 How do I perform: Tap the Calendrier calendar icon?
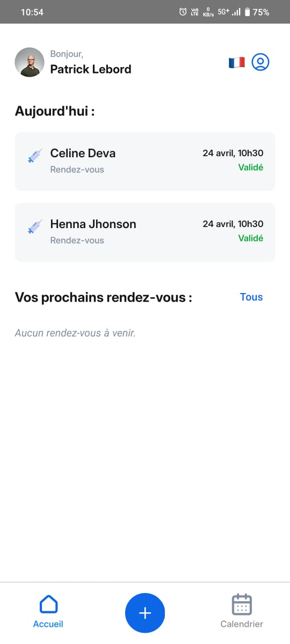pyautogui.click(x=242, y=604)
